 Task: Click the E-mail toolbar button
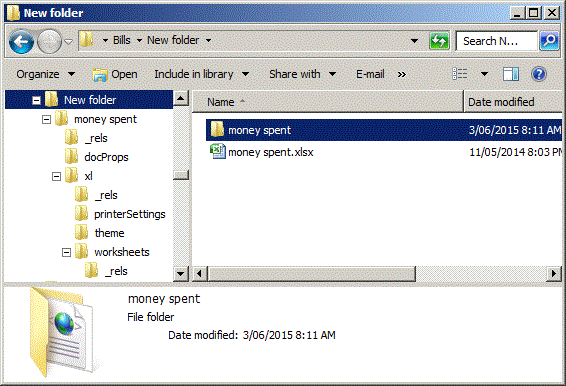pyautogui.click(x=370, y=74)
